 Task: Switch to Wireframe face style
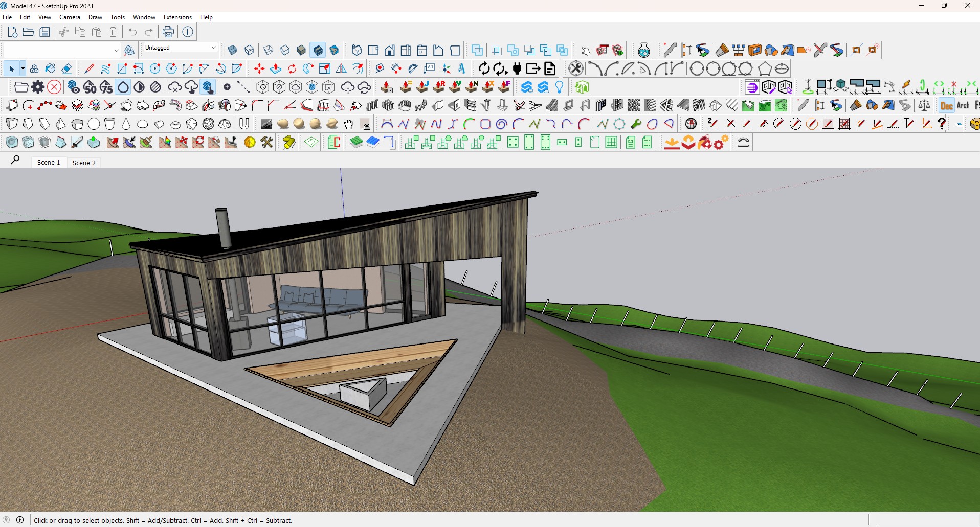click(269, 50)
